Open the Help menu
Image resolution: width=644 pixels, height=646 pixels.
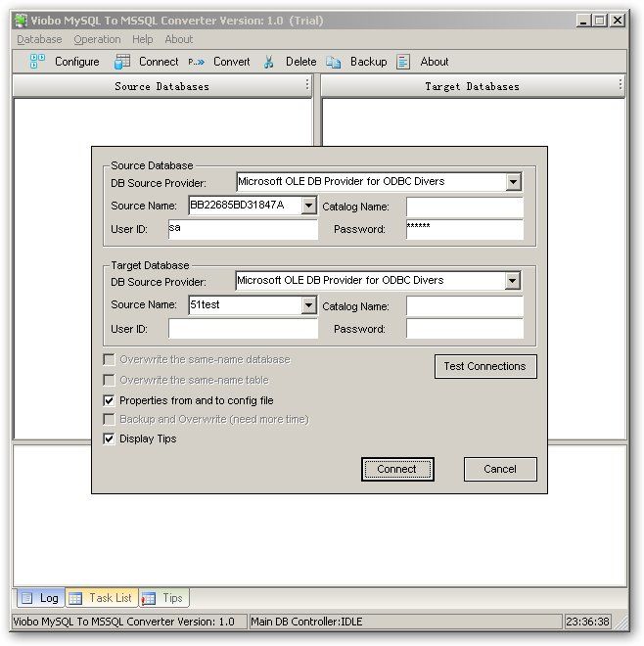click(x=143, y=39)
